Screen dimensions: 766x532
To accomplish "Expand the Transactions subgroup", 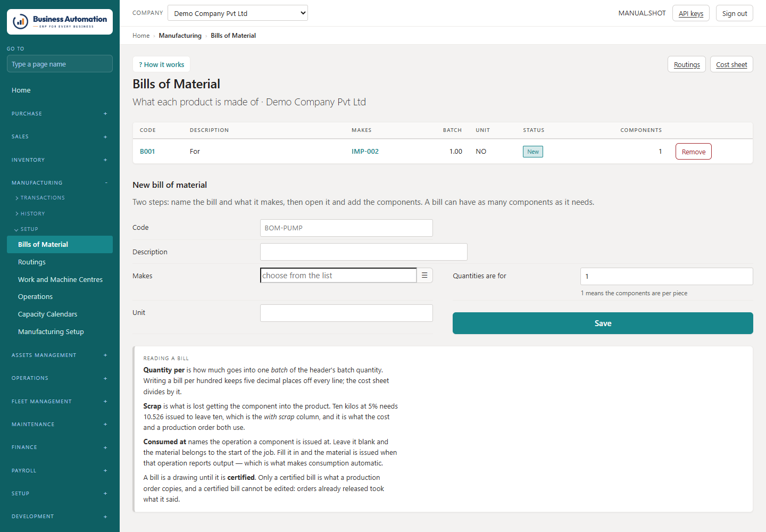I will click(x=40, y=198).
